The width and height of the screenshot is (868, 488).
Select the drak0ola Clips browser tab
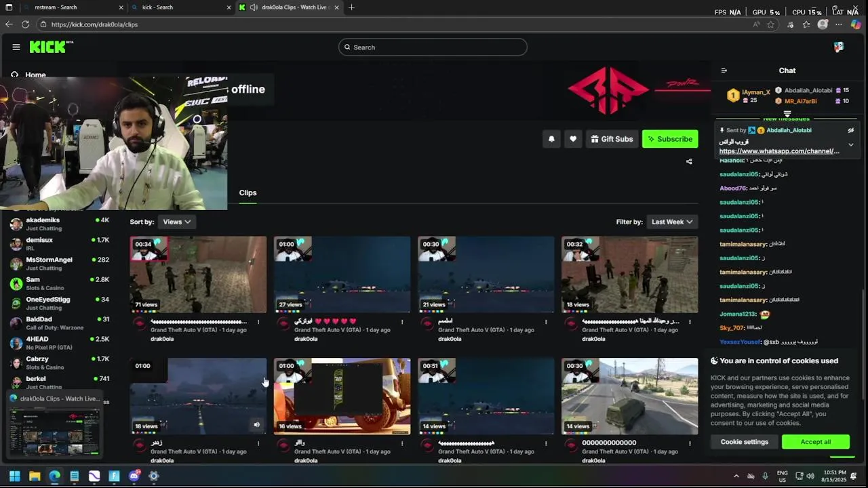coord(288,7)
